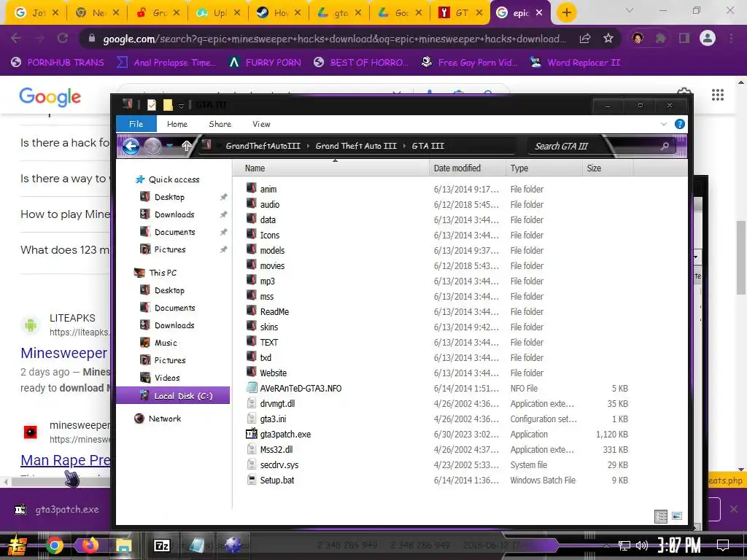
Task: Toggle Chrome side panel button
Action: [x=684, y=38]
